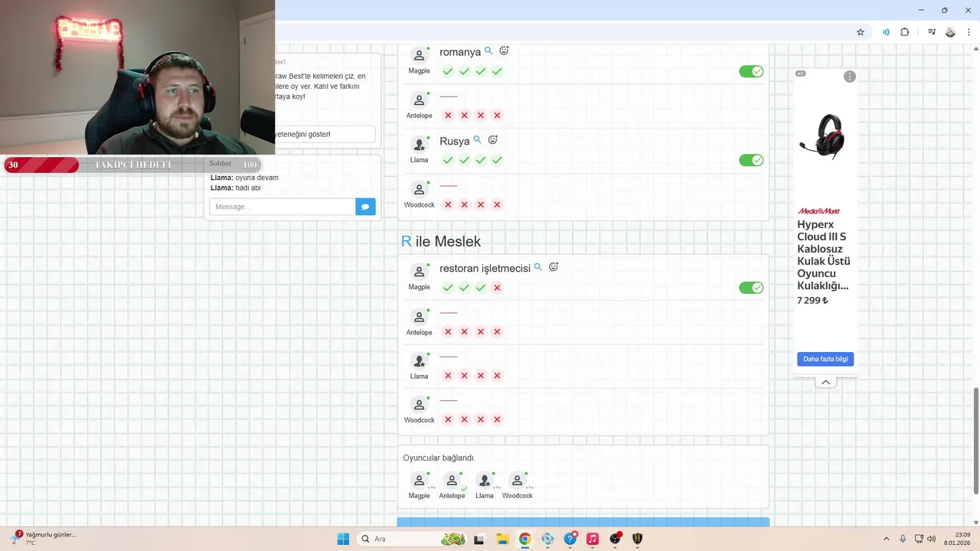React with emoji to restoran işletmecisi
The height and width of the screenshot is (551, 980).
click(554, 267)
